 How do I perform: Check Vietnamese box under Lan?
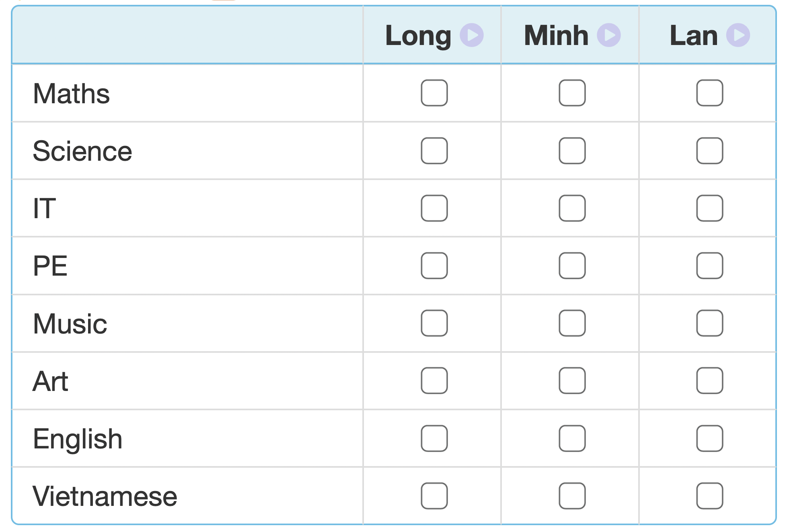[709, 496]
